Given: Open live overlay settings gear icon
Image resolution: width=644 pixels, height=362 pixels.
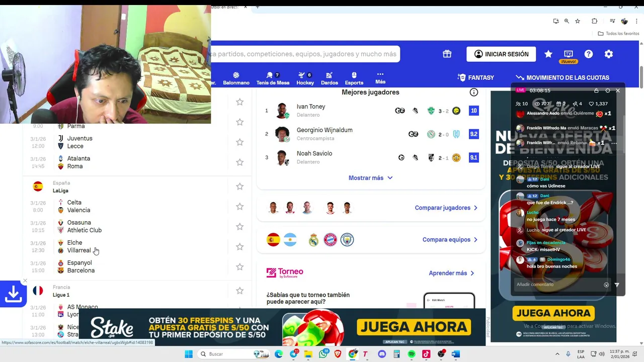Looking at the screenshot, I should pyautogui.click(x=607, y=90).
